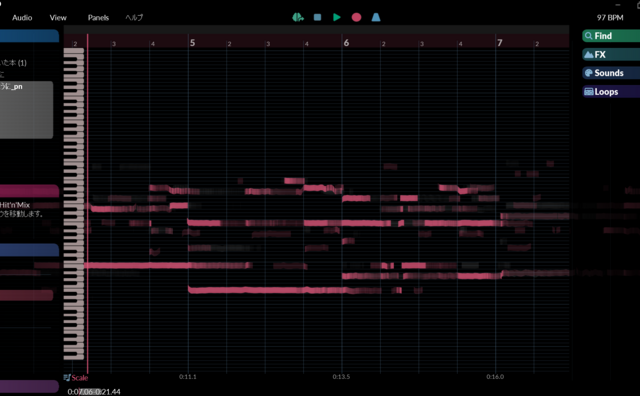Click the piano keyboard on the left of the note grid
The image size is (640, 396).
pos(74,204)
